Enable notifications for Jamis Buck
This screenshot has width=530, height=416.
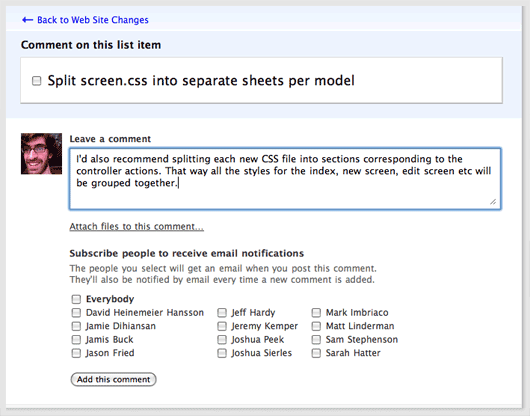[76, 340]
